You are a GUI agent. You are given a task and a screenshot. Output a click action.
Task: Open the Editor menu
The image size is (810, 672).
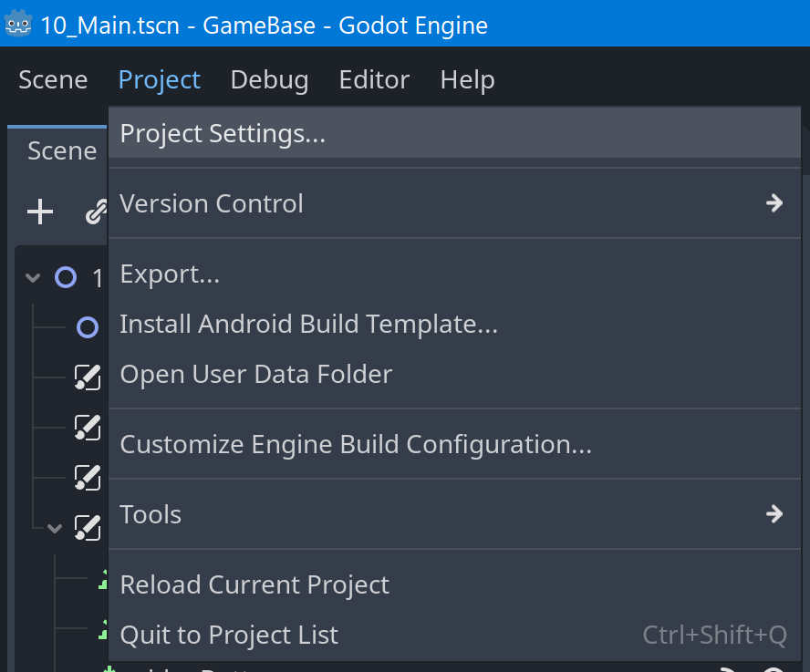coord(374,80)
